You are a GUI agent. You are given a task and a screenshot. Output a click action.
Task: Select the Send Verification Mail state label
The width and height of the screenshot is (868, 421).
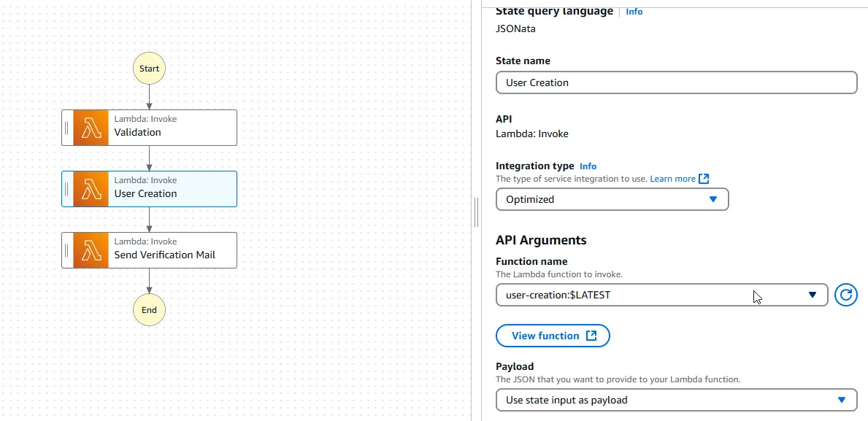tap(165, 255)
